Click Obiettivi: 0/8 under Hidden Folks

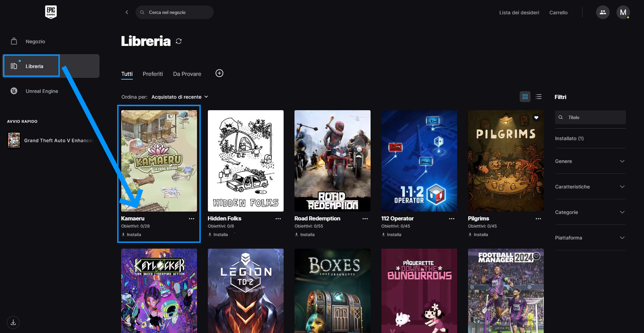click(x=221, y=226)
